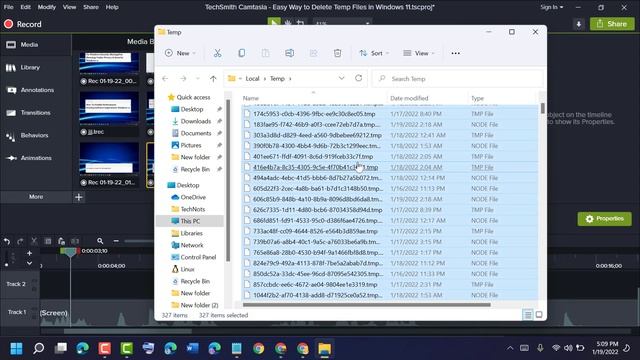Click the Redo icon on Camtasia timeline
Screen dimensions: 640x360
coord(20,241)
